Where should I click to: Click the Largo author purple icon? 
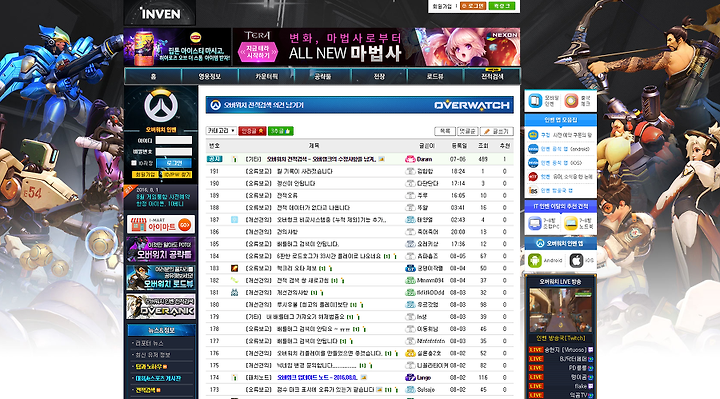[x=410, y=377]
